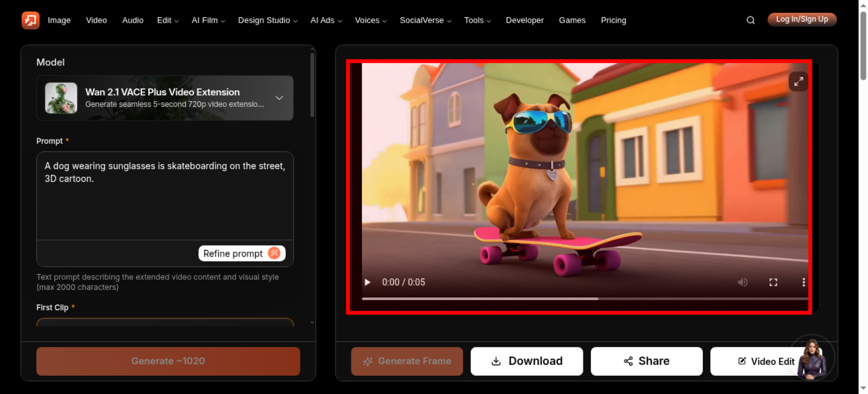This screenshot has width=868, height=394.
Task: Click into the prompt text area
Action: click(x=165, y=196)
